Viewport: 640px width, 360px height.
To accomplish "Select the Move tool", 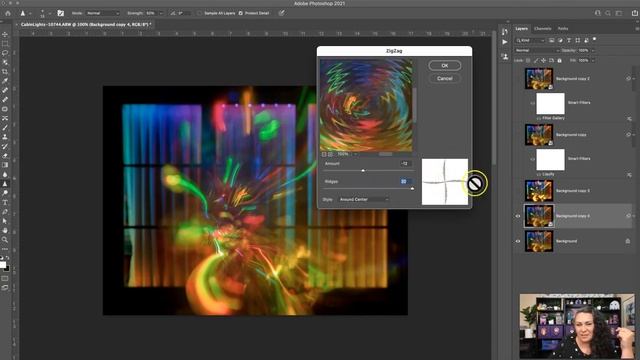I will pyautogui.click(x=5, y=34).
